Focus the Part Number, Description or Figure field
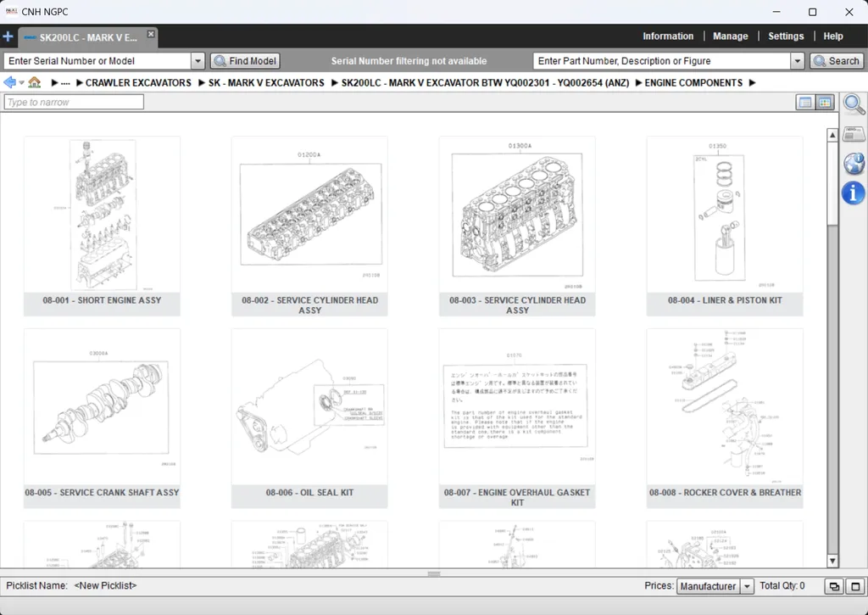This screenshot has width=868, height=615. pyautogui.click(x=662, y=61)
